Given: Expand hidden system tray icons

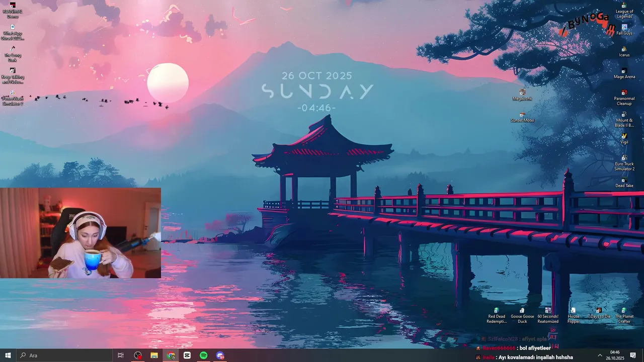Looking at the screenshot, I should (x=600, y=355).
